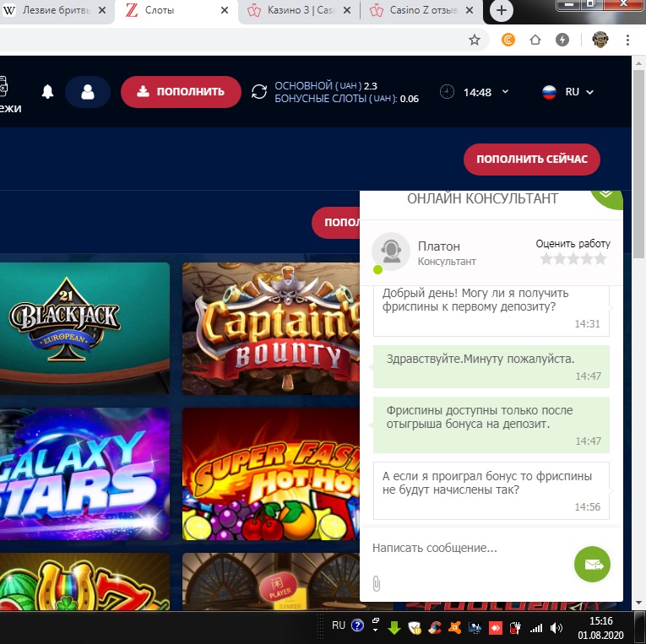Click the red tray icon
Image resolution: width=646 pixels, height=644 pixels.
tap(495, 627)
